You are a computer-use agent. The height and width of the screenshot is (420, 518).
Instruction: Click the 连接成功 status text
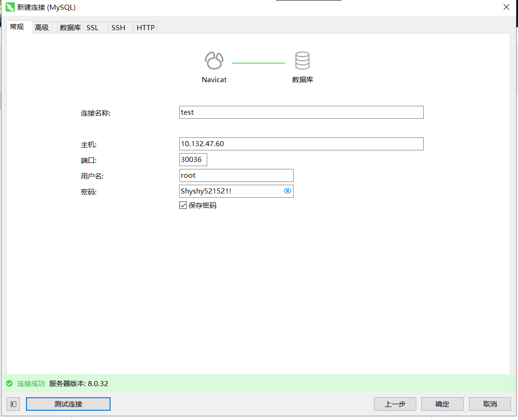(31, 384)
